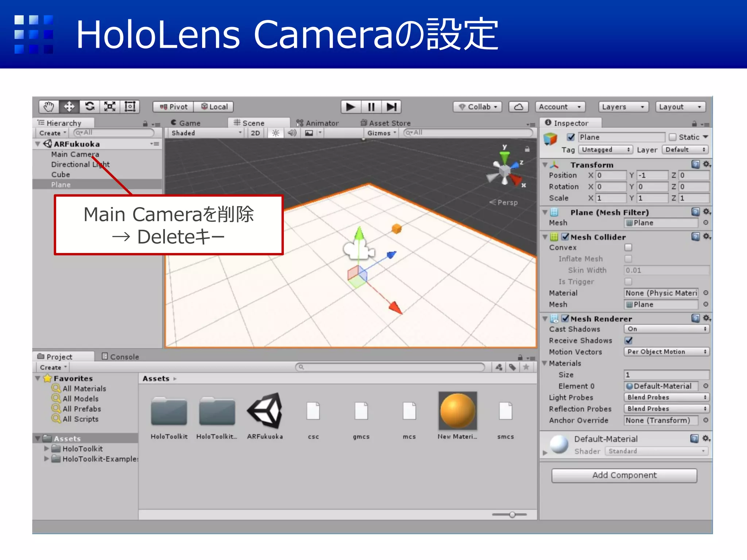Open the Tag Untagged dropdown
Viewport: 747px width, 560px height.
point(605,150)
